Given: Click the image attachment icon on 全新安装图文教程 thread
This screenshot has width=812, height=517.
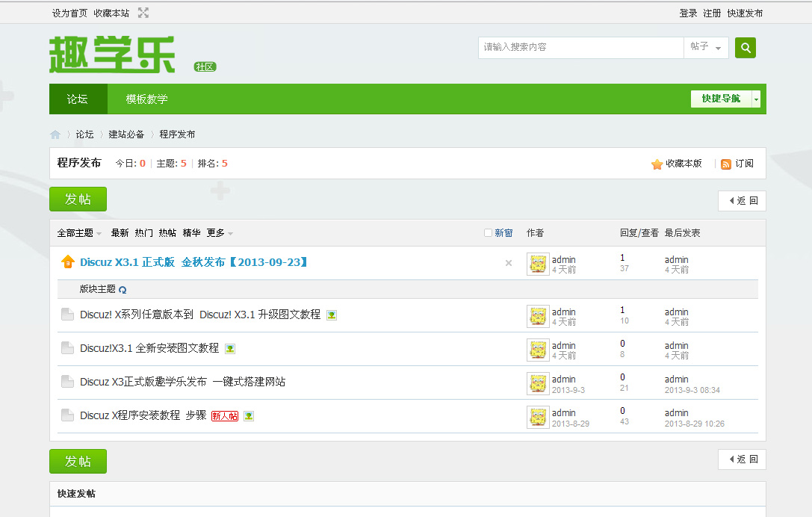Looking at the screenshot, I should click(x=230, y=349).
